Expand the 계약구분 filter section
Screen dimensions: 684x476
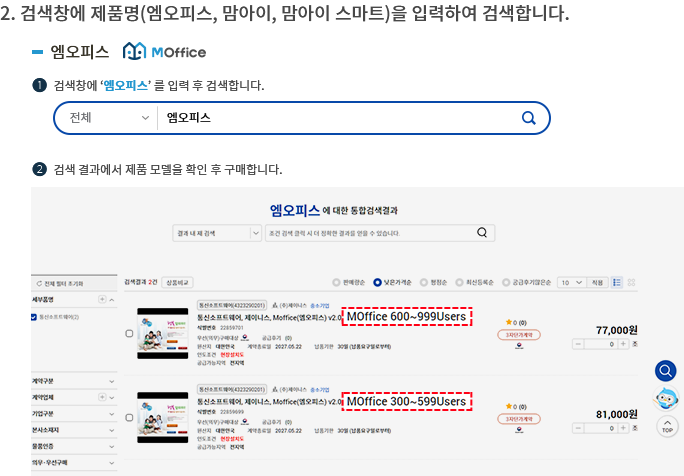[x=112, y=381]
